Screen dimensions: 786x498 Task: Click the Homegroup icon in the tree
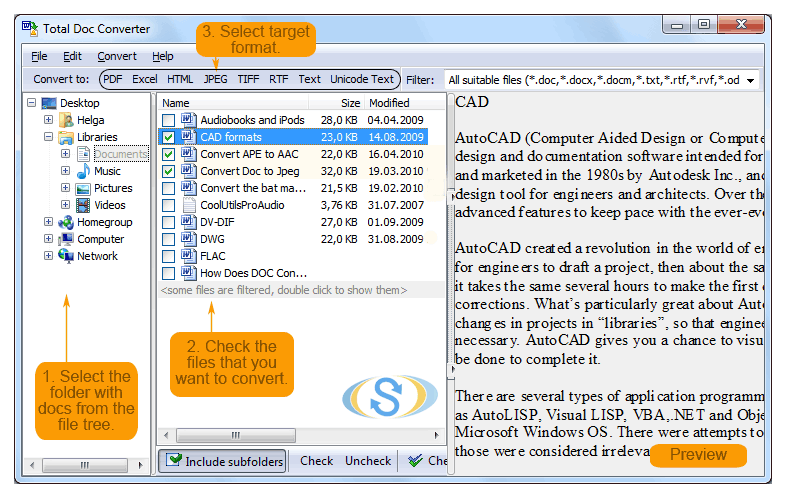coord(66,222)
